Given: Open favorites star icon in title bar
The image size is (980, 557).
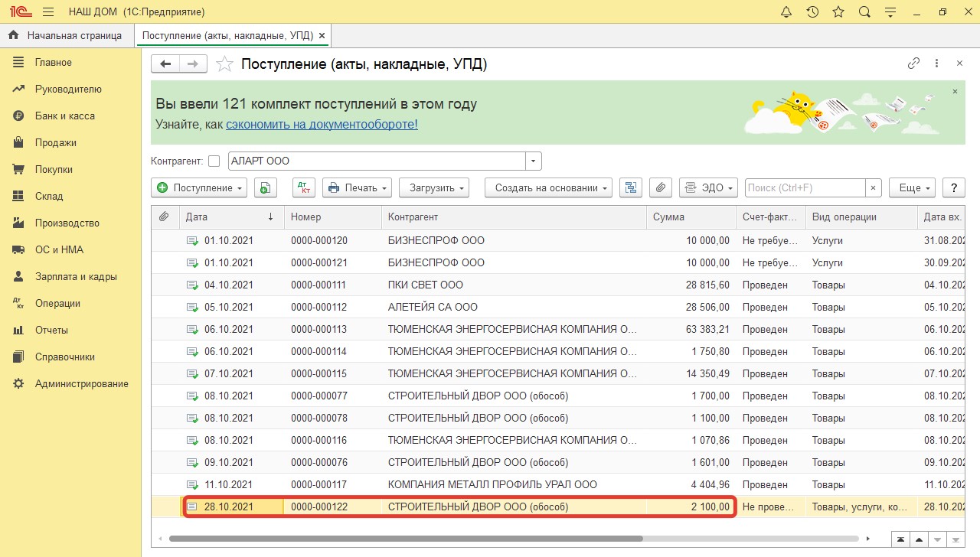Looking at the screenshot, I should coord(838,12).
